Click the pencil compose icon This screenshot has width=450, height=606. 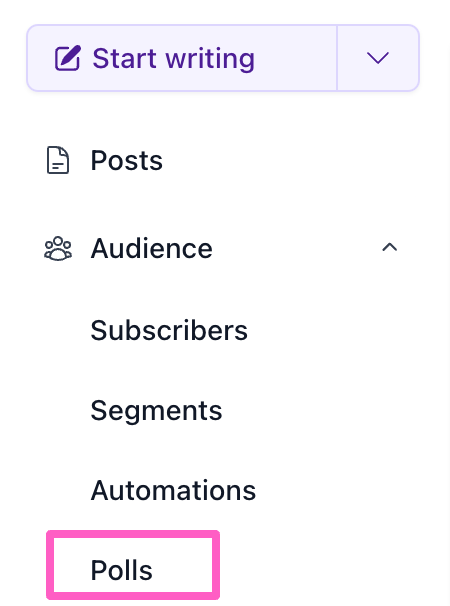pyautogui.click(x=68, y=58)
